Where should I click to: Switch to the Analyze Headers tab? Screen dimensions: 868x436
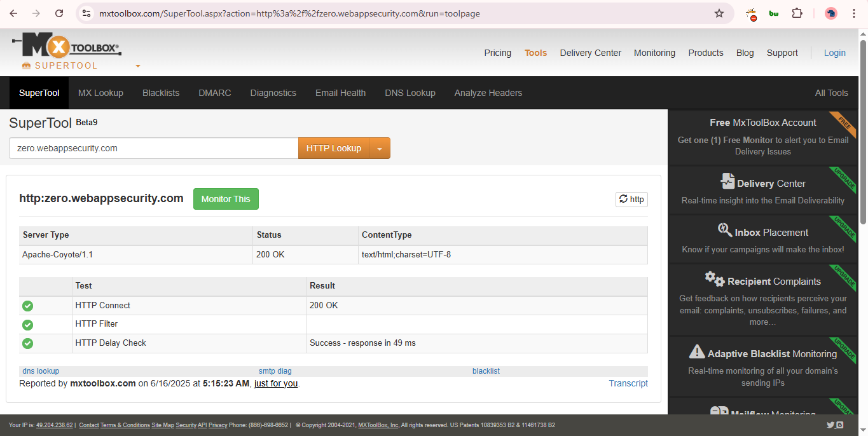(x=488, y=93)
